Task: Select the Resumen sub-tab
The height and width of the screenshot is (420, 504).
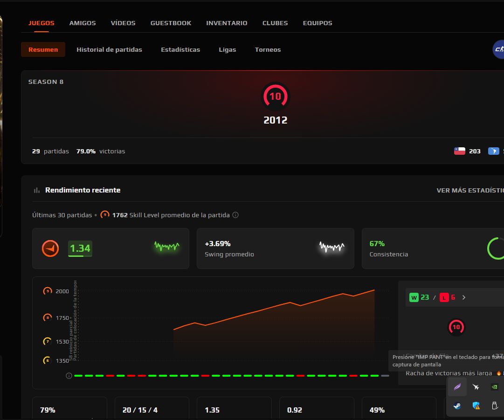Action: pos(43,49)
